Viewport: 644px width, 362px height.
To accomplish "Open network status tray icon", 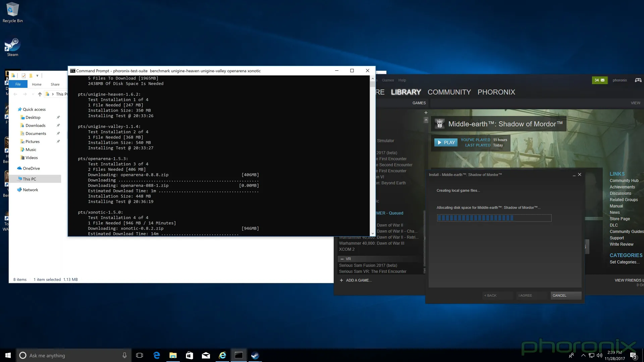I will (591, 355).
